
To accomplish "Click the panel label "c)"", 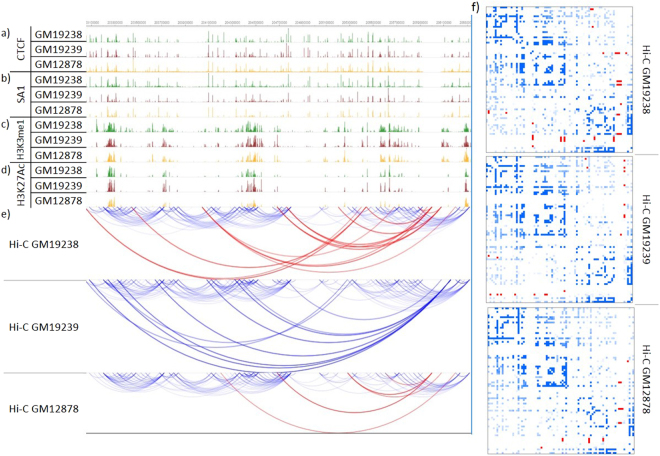I will tap(6, 125).
